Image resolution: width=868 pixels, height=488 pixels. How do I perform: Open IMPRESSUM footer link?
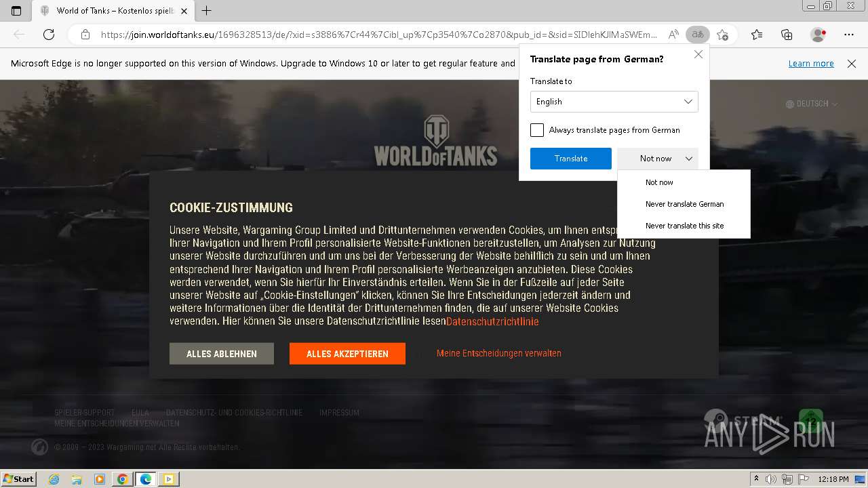click(339, 413)
